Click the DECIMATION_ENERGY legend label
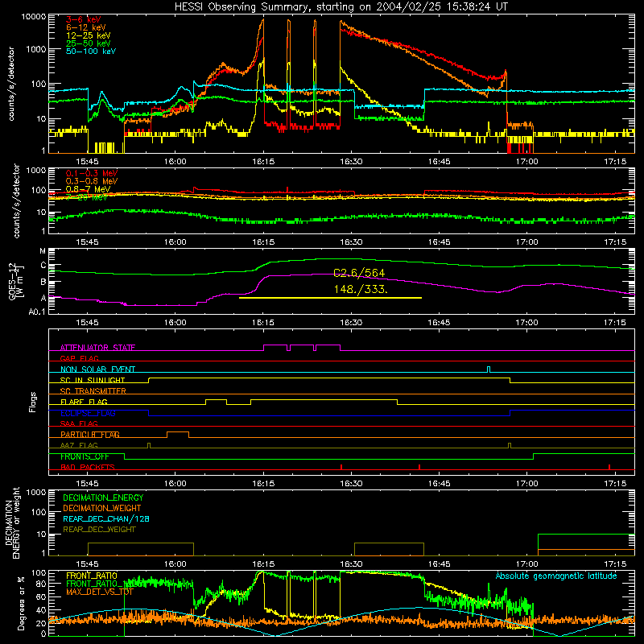The width and height of the screenshot is (644, 644). tap(103, 497)
